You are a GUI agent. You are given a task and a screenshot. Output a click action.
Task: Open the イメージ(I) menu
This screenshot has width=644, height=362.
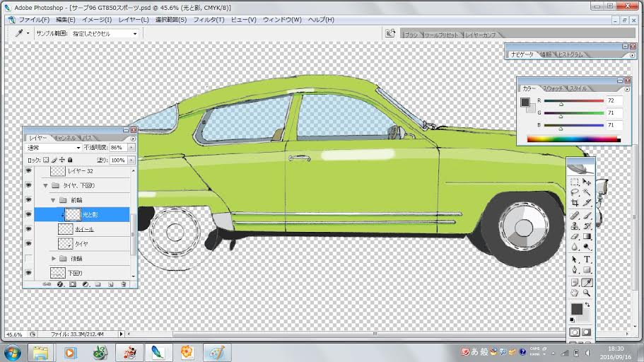click(97, 20)
